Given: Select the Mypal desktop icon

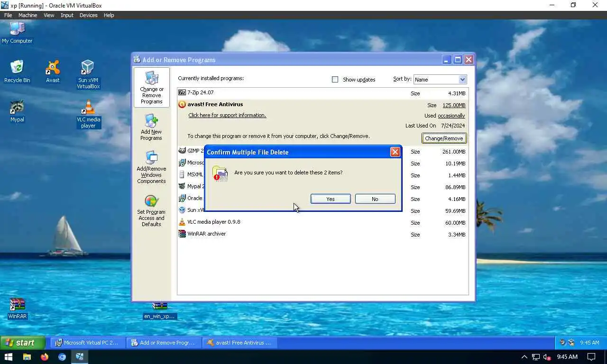Looking at the screenshot, I should tap(17, 111).
